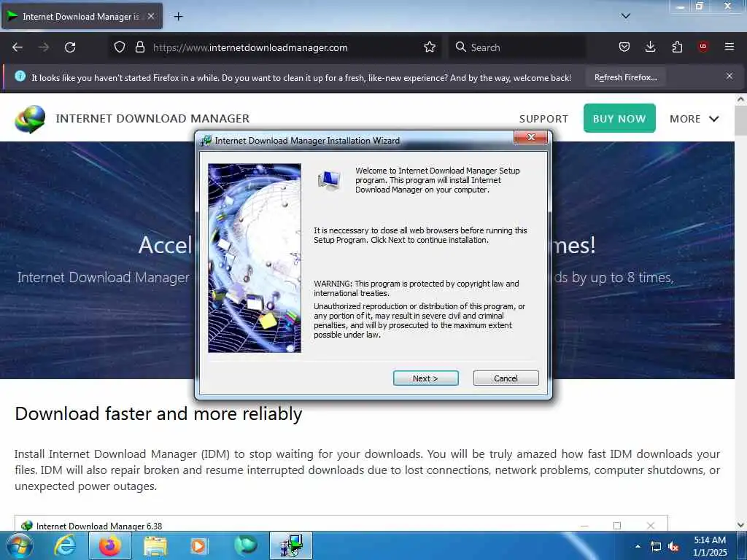Close the Installation Wizard dialog
The height and width of the screenshot is (560, 747).
coord(531,137)
